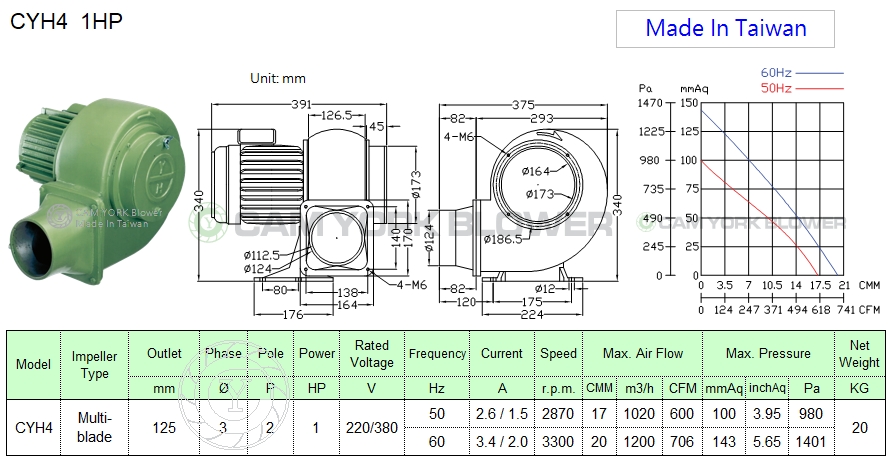Screen dimensions: 890x466
Task: Click the 'r.p.m.' unit cell
Action: pos(559,388)
